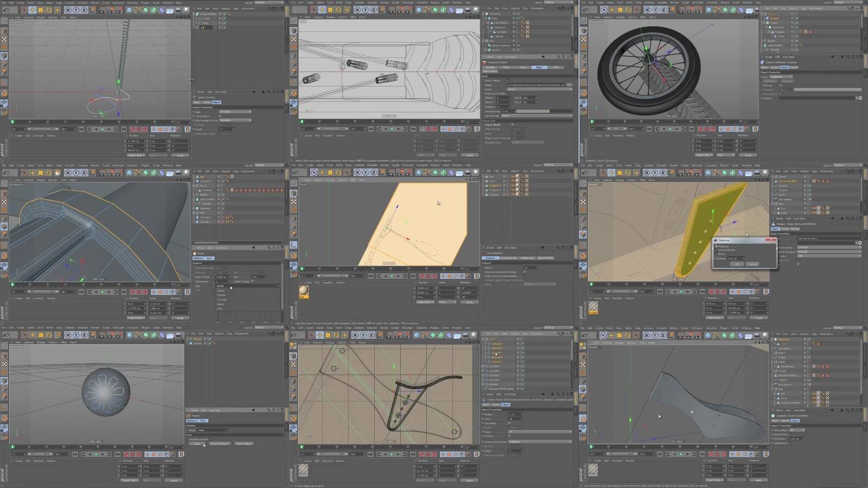Screen dimensions: 868x488
Task: Click Make Editable icon in spring window palette
Action: pos(4,21)
